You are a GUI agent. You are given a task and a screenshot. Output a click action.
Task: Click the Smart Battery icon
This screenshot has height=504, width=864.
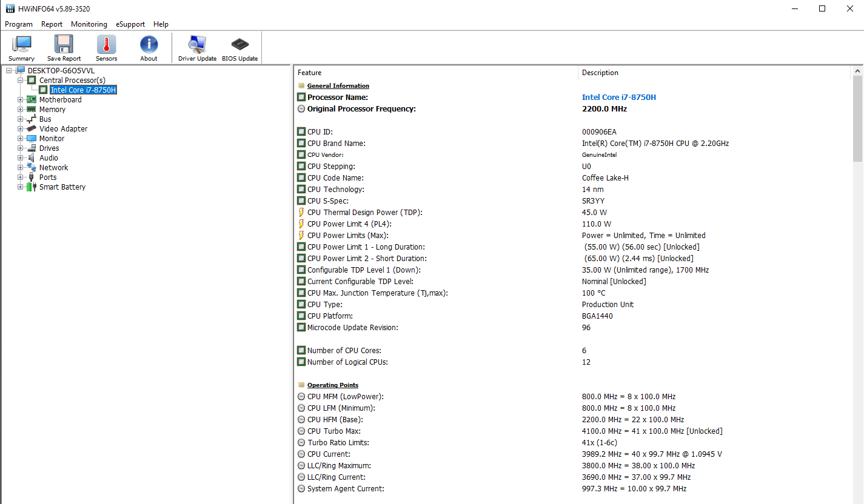pyautogui.click(x=32, y=187)
